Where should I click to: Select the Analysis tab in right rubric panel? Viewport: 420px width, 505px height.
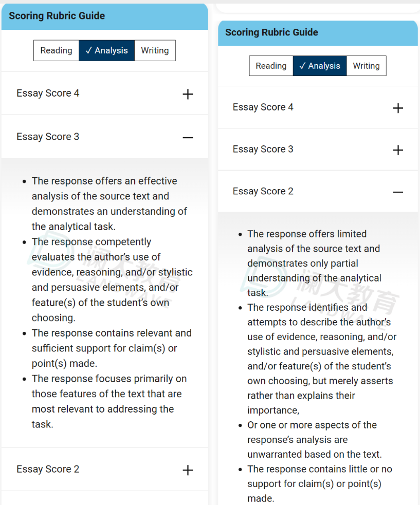320,66
